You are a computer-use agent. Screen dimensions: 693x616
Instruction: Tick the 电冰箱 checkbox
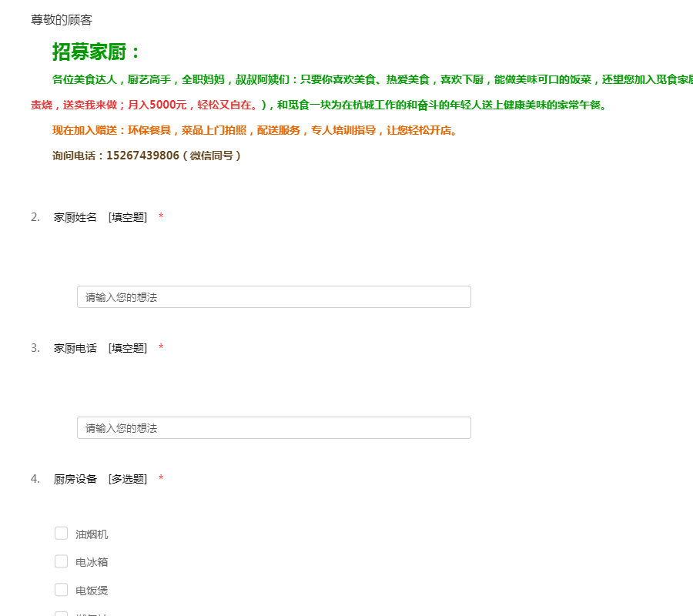click(62, 562)
